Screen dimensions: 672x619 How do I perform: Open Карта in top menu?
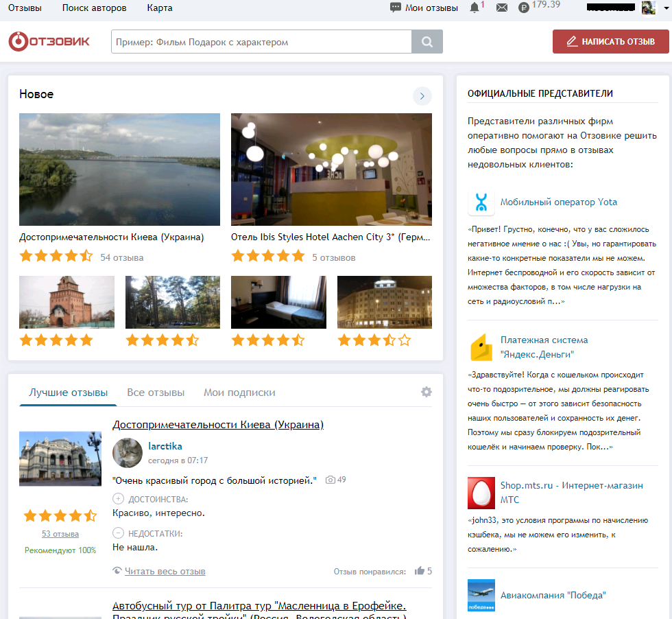pos(159,8)
